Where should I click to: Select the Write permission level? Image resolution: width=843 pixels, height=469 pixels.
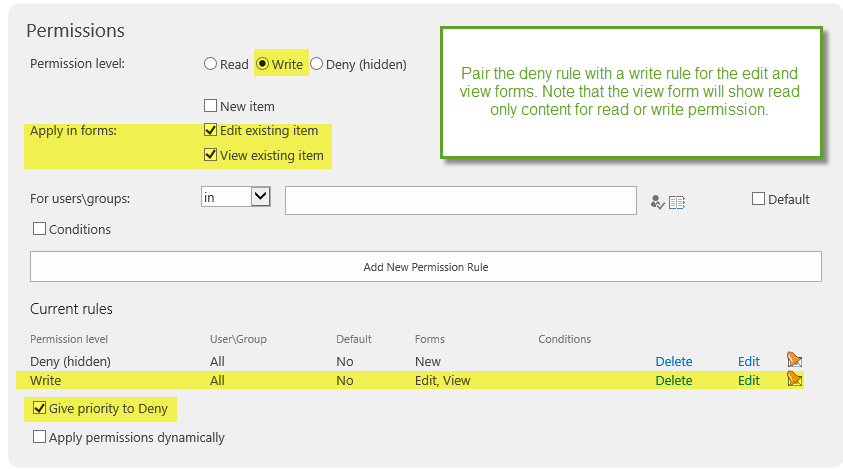(262, 64)
